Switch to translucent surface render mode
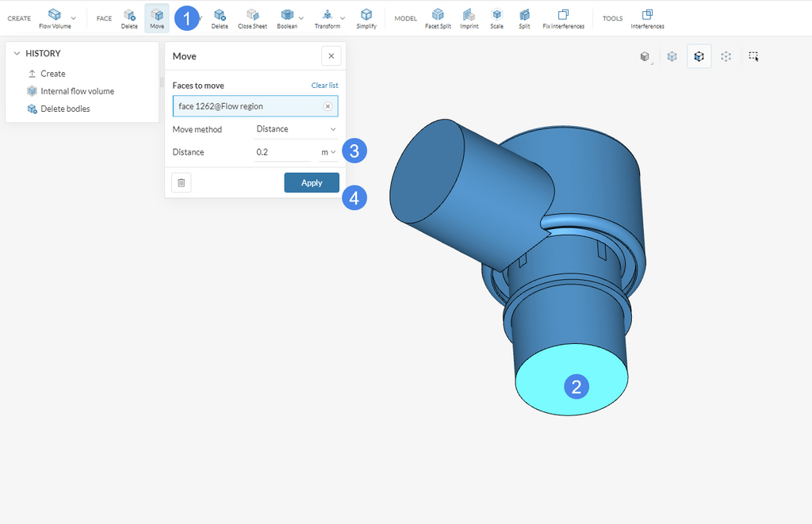 pos(672,56)
